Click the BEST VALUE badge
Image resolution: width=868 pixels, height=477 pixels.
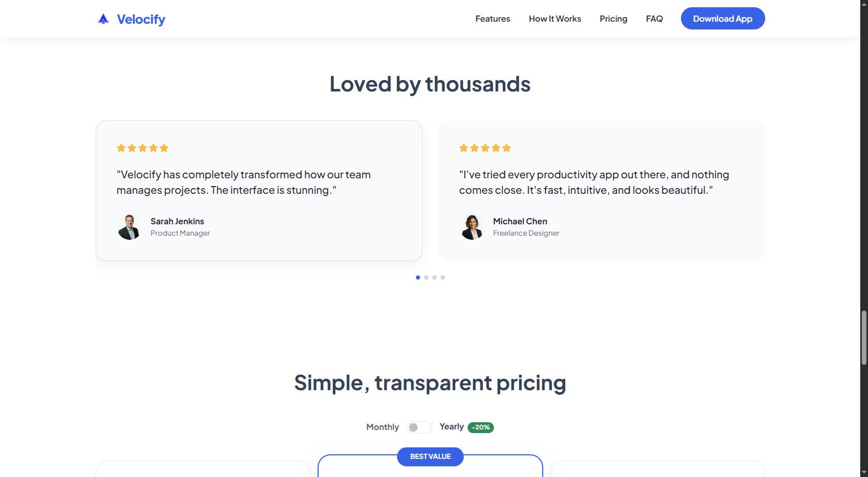point(430,456)
